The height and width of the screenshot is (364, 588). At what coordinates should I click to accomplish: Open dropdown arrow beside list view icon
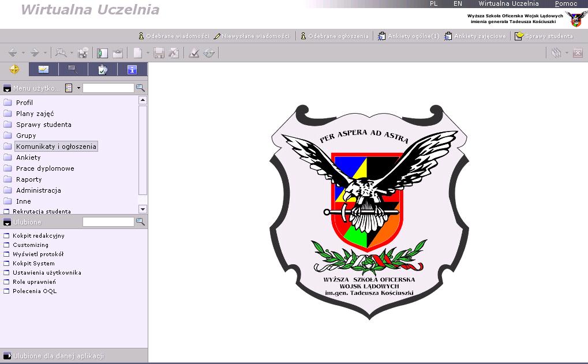[x=78, y=88]
